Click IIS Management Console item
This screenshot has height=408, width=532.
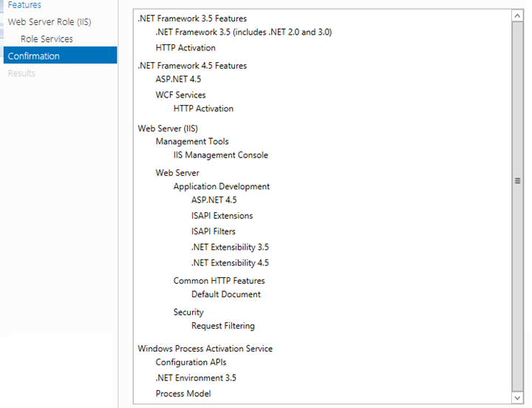[220, 155]
